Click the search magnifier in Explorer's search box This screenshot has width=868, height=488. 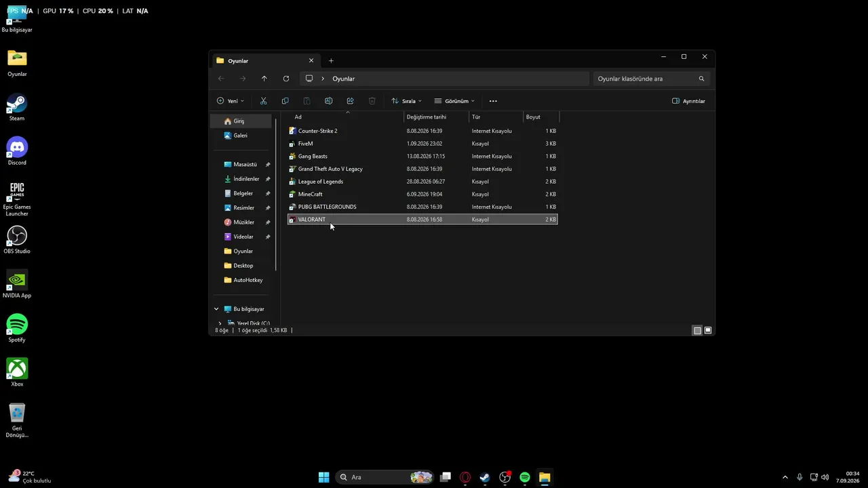coord(701,79)
